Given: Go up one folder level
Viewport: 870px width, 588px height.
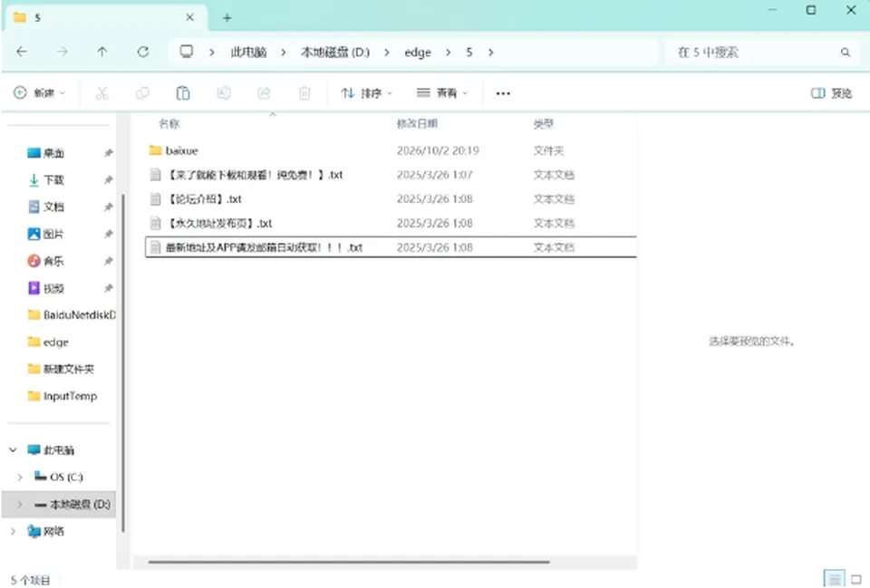Looking at the screenshot, I should point(102,53).
